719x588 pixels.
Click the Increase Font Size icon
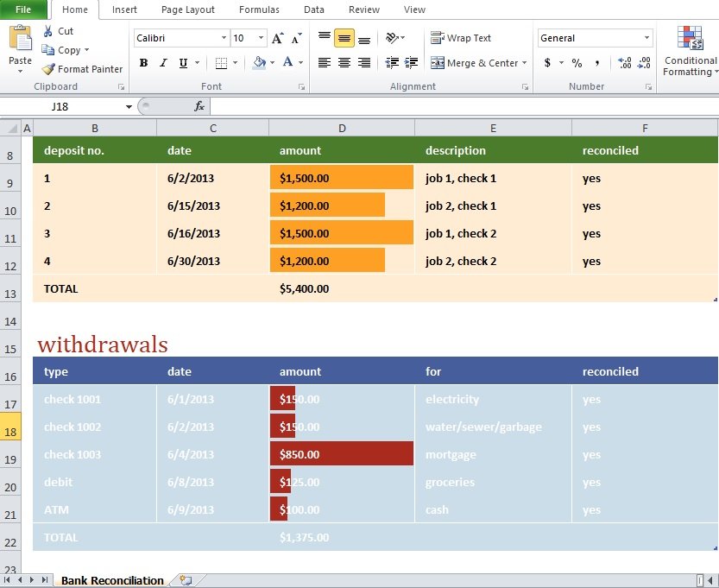coord(277,38)
